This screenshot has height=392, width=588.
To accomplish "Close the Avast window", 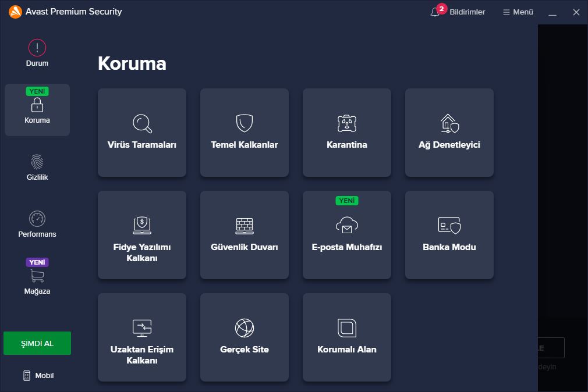I will tap(576, 12).
